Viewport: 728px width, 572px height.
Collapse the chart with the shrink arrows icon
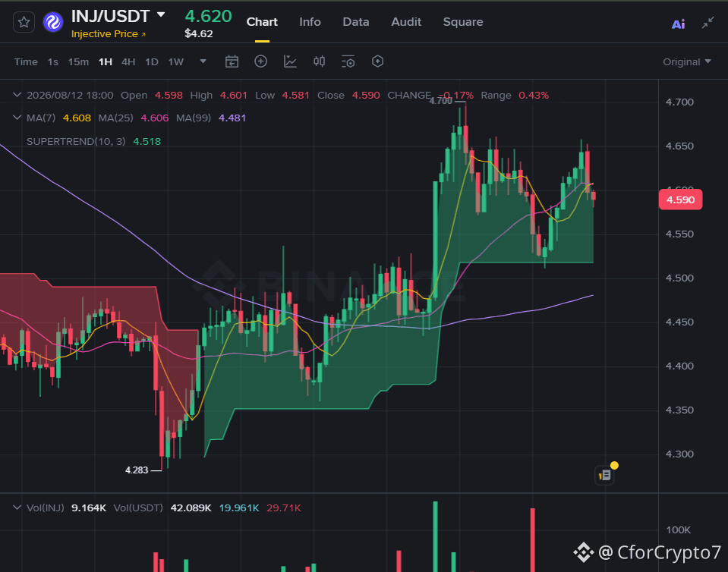(x=708, y=22)
